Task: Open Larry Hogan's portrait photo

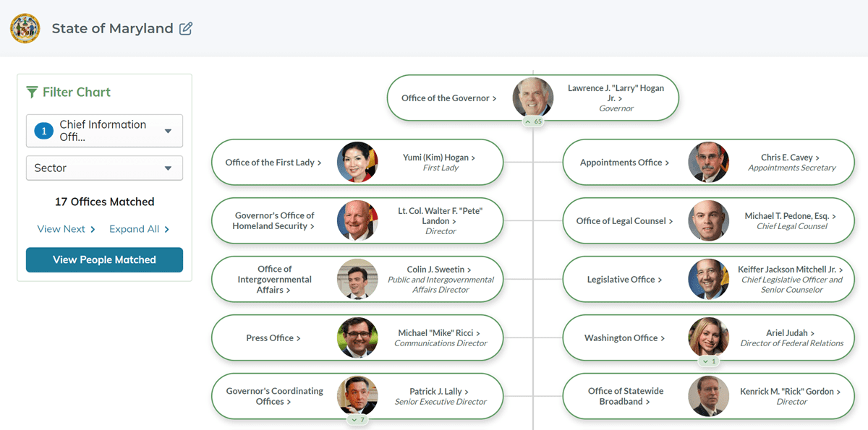Action: (x=533, y=98)
